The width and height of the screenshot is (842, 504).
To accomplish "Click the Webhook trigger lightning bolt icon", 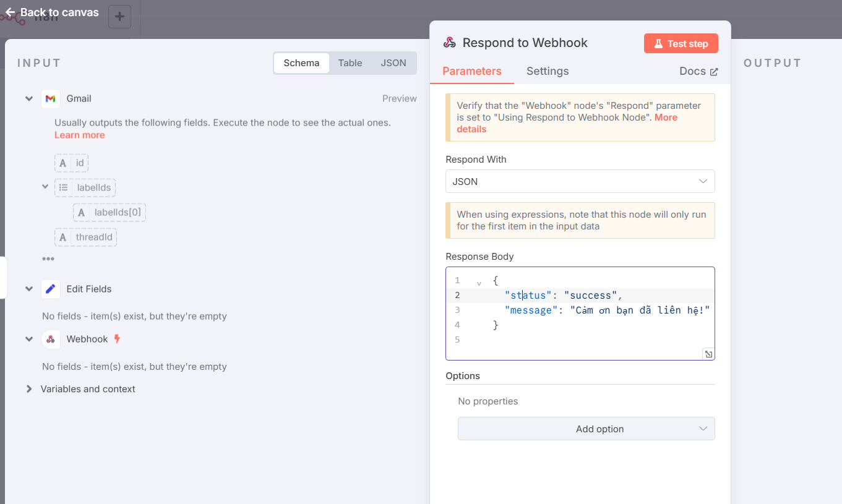I will 117,339.
